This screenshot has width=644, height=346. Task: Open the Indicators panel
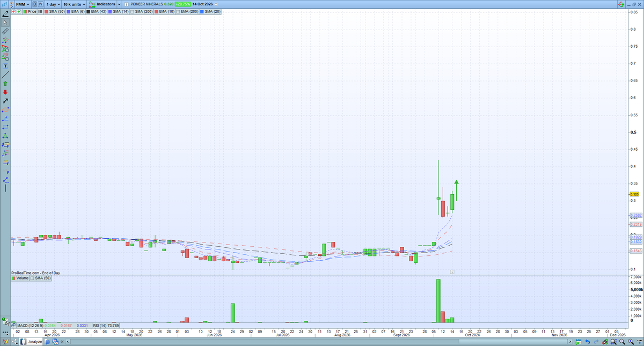(x=102, y=4)
